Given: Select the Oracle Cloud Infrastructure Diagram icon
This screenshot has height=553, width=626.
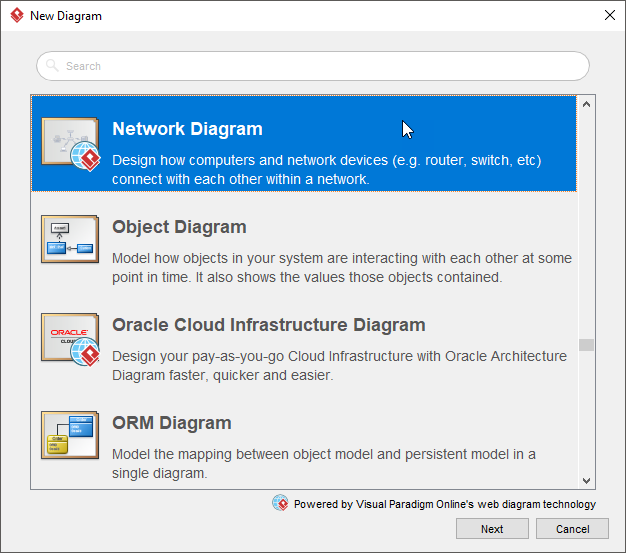Looking at the screenshot, I should [70, 337].
